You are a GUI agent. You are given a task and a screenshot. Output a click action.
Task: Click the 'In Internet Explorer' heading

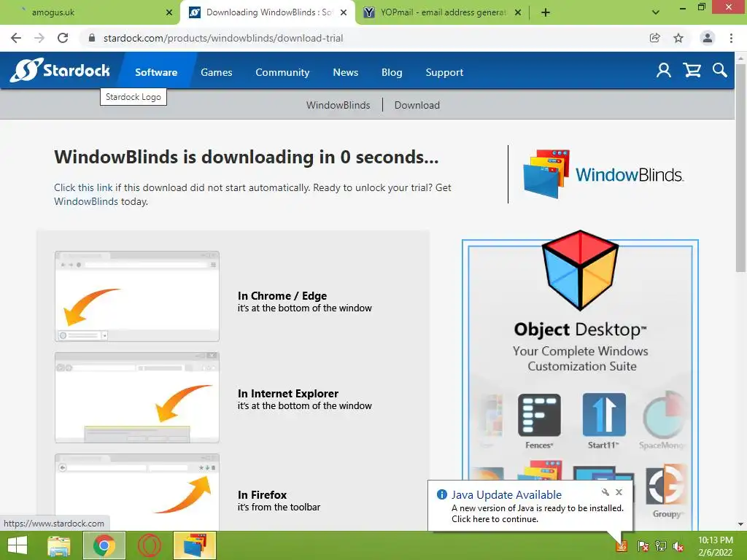tap(287, 393)
